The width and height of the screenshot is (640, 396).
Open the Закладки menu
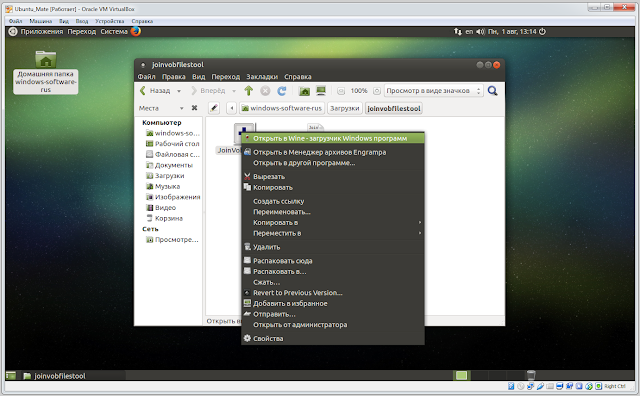tap(262, 77)
